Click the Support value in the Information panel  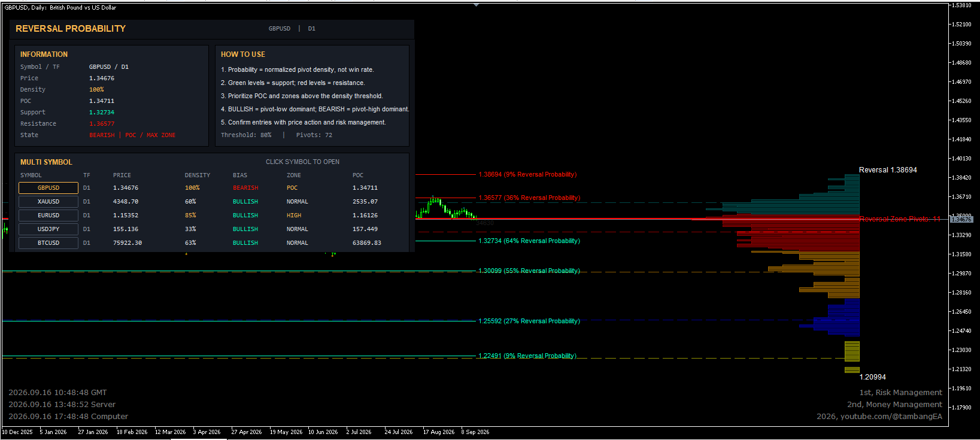(102, 113)
